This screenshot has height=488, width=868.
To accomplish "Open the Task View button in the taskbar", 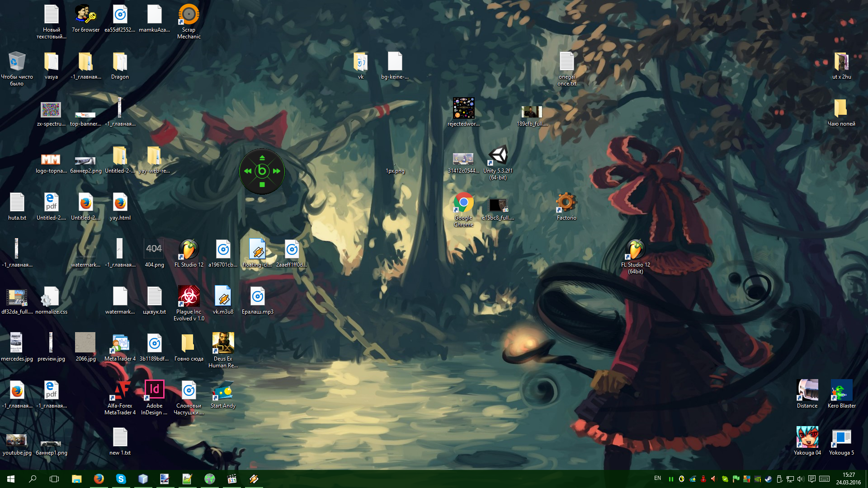I will pyautogui.click(x=54, y=479).
